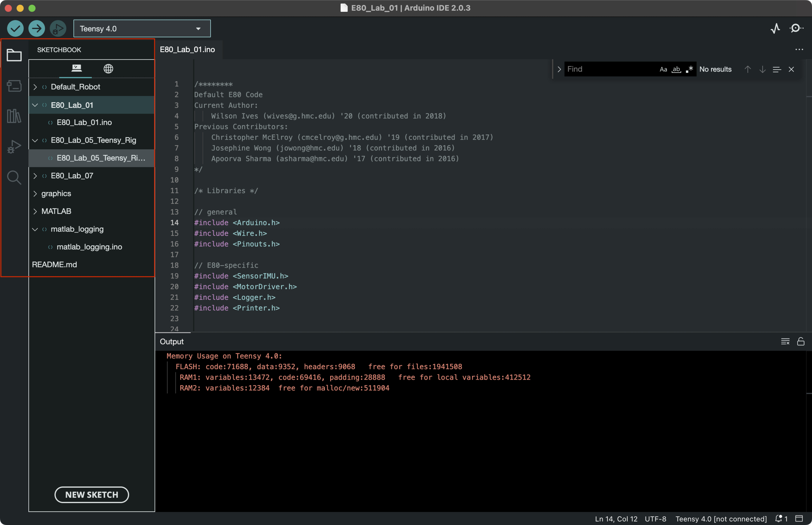Open README.md from sketchbook
812x525 pixels.
[54, 265]
